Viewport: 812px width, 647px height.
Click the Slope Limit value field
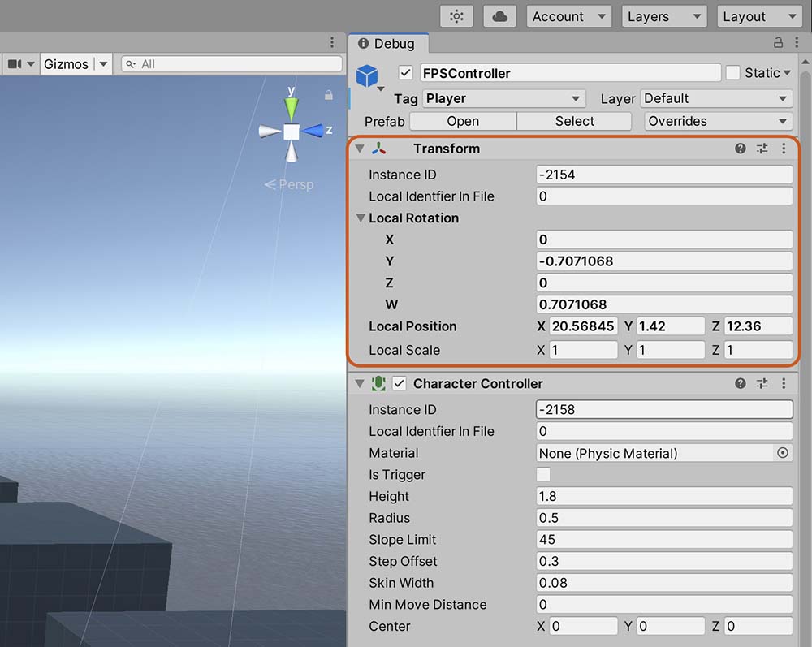[x=664, y=539]
